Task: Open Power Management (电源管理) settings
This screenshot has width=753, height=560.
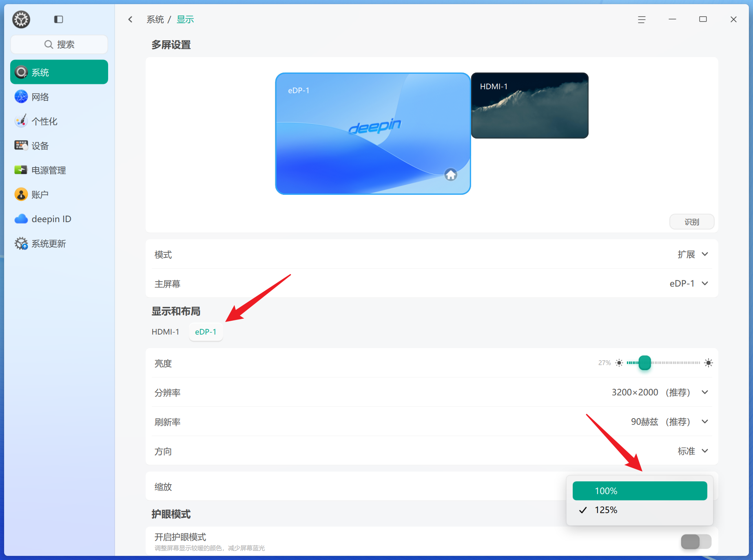Action: point(59,170)
